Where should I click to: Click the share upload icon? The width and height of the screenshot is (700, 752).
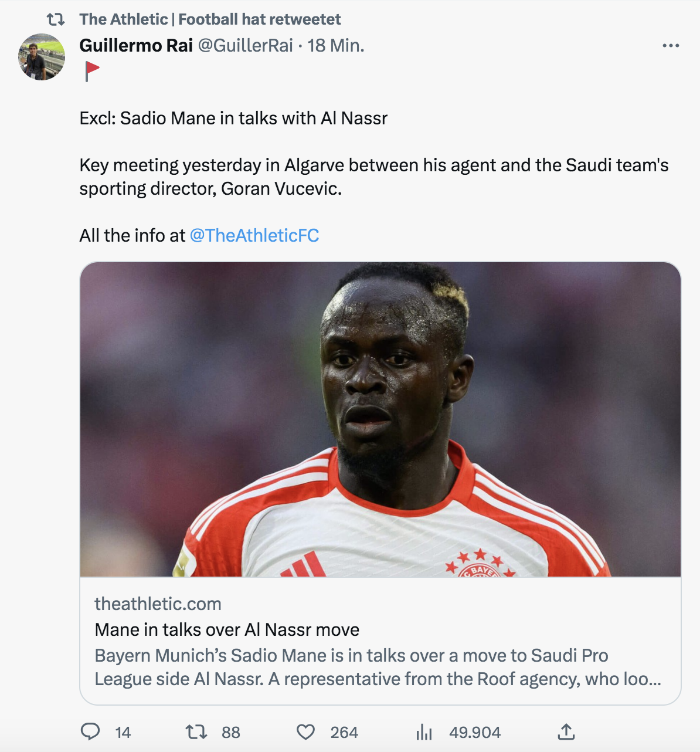[566, 731]
